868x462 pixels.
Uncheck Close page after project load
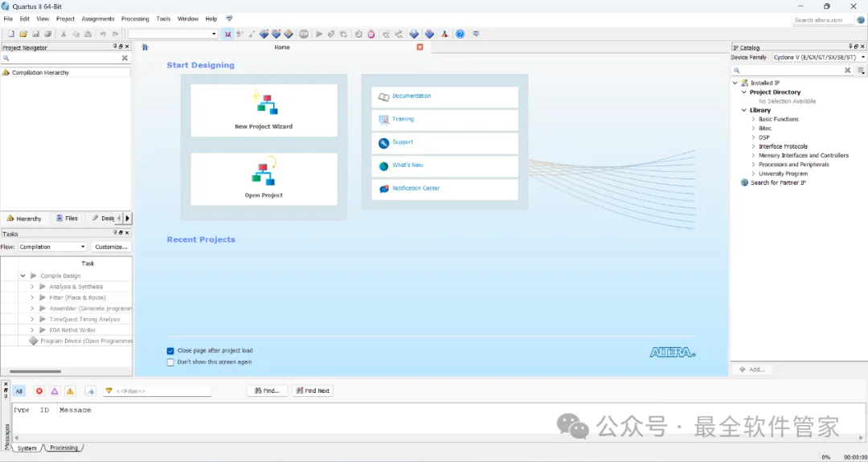coord(170,351)
